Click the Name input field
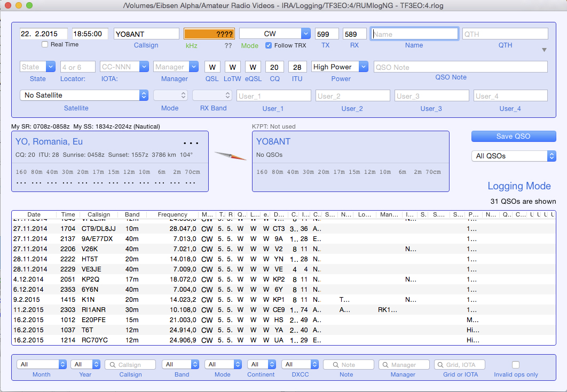Image resolution: width=567 pixels, height=392 pixels. [x=414, y=34]
